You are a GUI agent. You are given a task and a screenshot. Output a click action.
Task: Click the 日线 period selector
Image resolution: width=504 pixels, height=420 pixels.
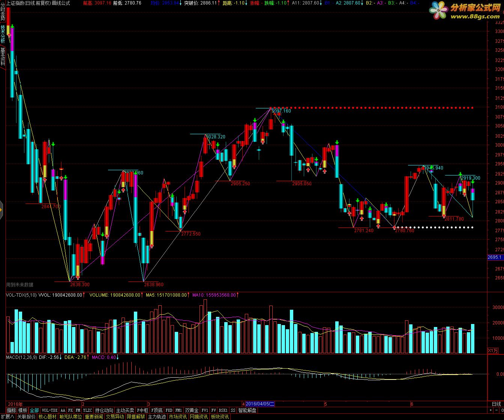click(496, 404)
